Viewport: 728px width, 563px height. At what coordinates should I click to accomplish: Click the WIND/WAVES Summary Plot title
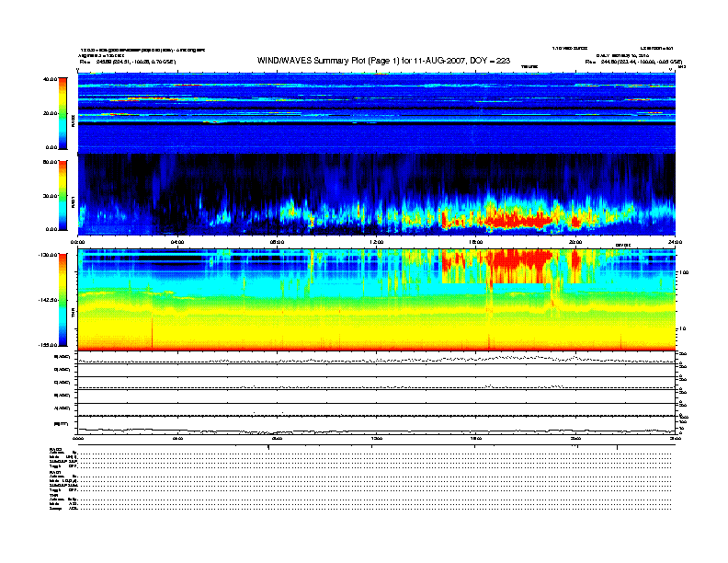383,61
